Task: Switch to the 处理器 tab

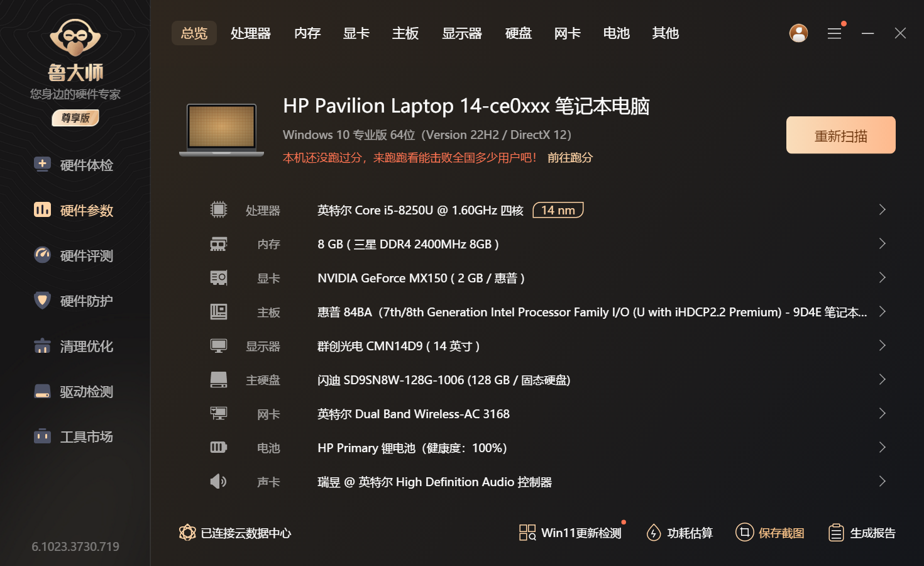Action: pyautogui.click(x=251, y=33)
